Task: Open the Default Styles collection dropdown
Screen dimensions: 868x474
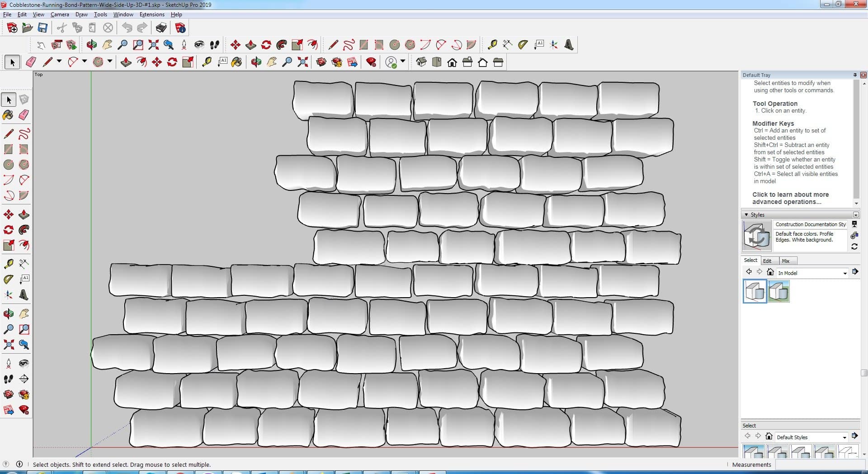Action: click(844, 437)
